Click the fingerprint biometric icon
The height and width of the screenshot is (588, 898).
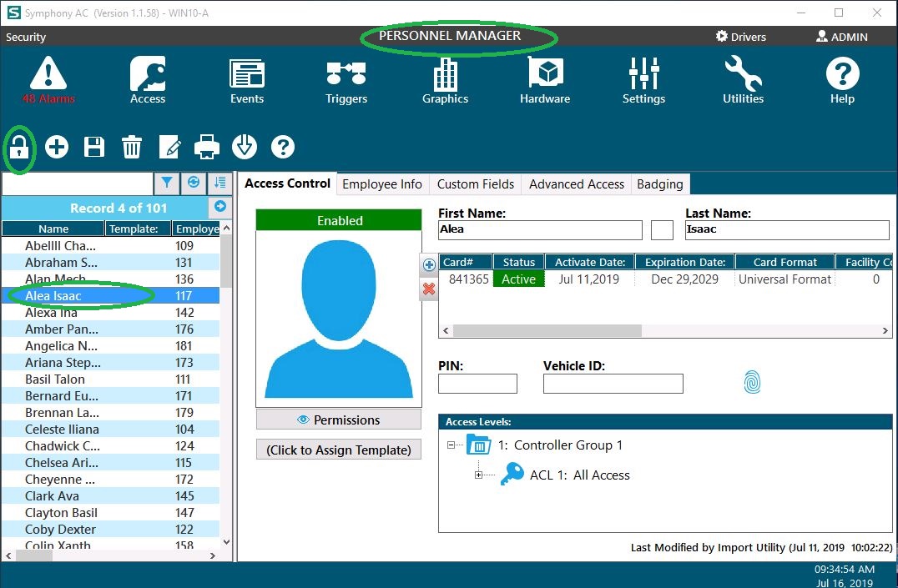click(752, 382)
